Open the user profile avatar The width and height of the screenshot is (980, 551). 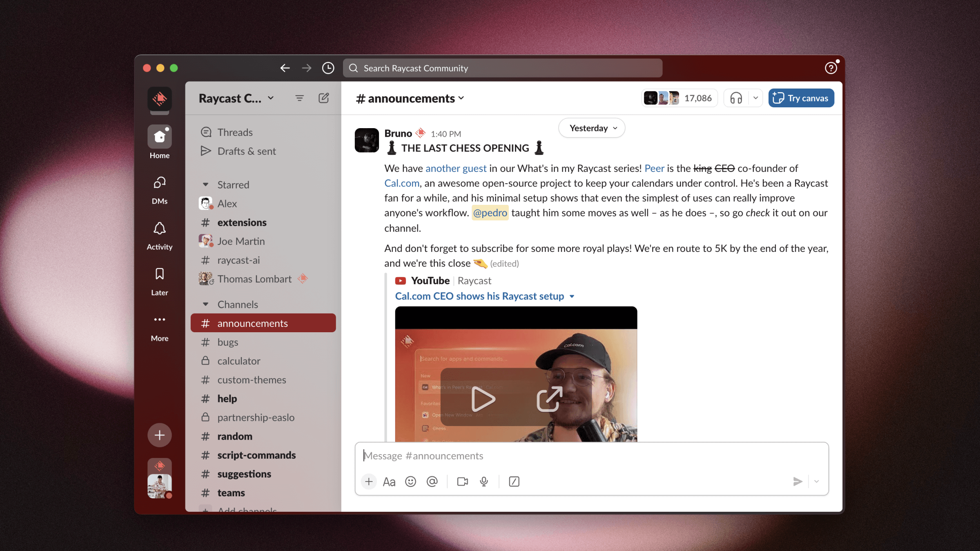(x=160, y=486)
